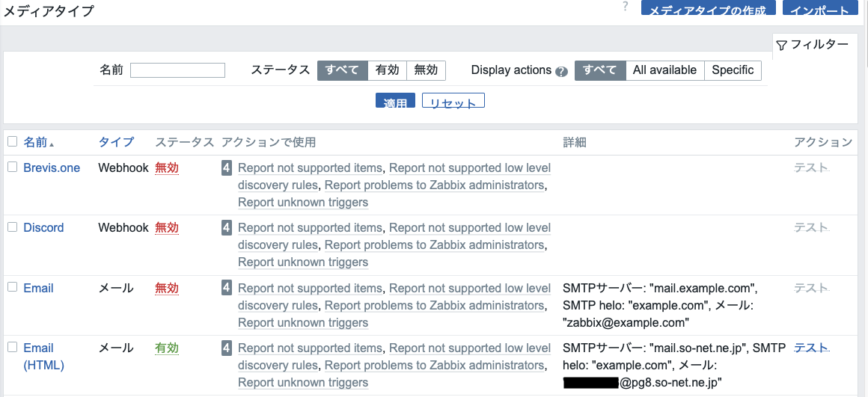868x397 pixels.
Task: Open the Discord media type
Action: pos(43,228)
